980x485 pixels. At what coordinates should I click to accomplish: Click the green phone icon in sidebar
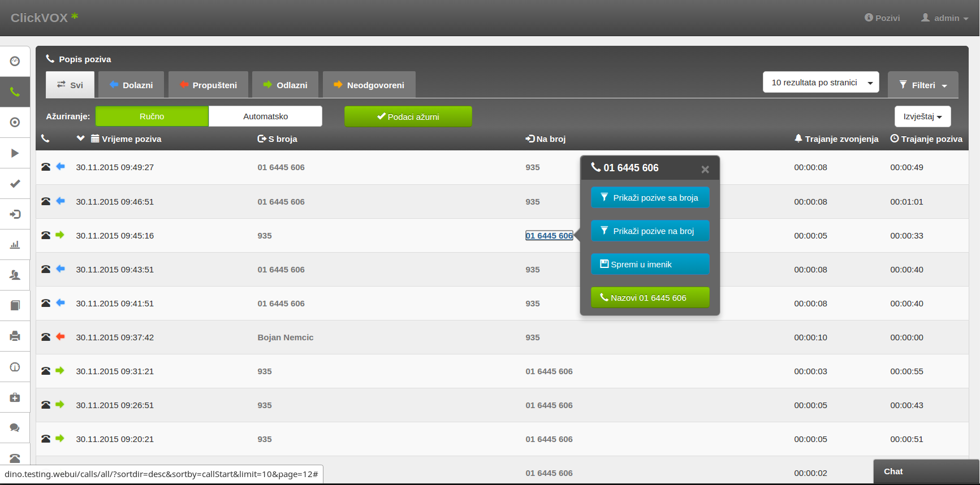(15, 92)
